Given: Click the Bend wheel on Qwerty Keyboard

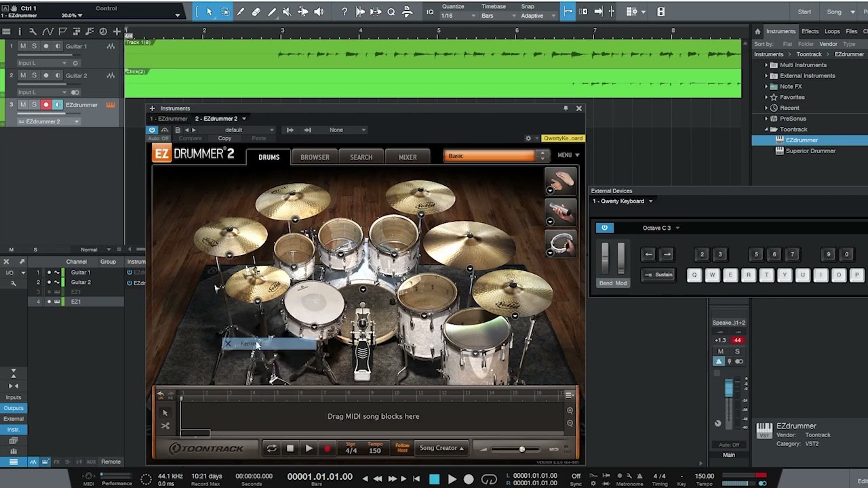Looking at the screenshot, I should click(x=606, y=259).
